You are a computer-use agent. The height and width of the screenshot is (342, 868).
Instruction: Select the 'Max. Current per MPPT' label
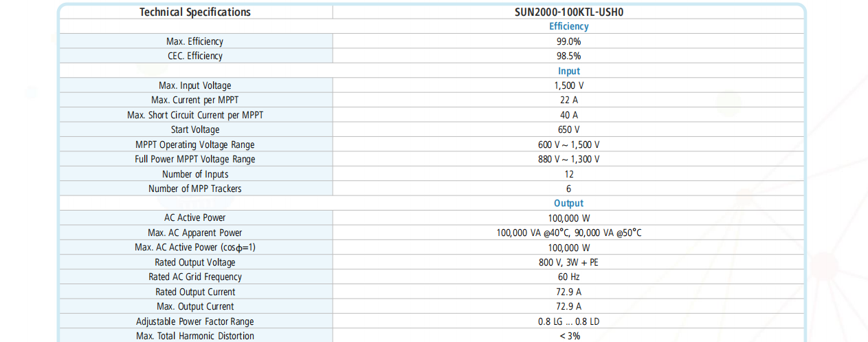[195, 100]
